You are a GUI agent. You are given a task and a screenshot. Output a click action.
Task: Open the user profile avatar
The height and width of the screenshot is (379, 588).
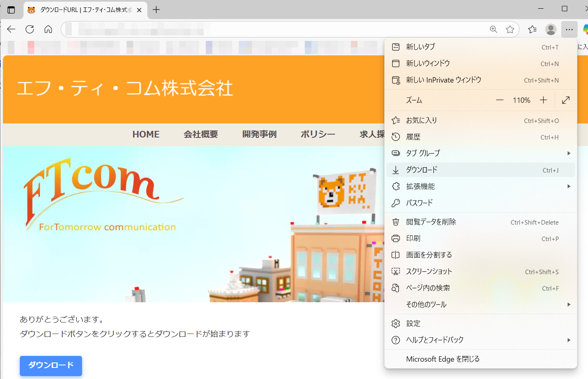point(550,29)
